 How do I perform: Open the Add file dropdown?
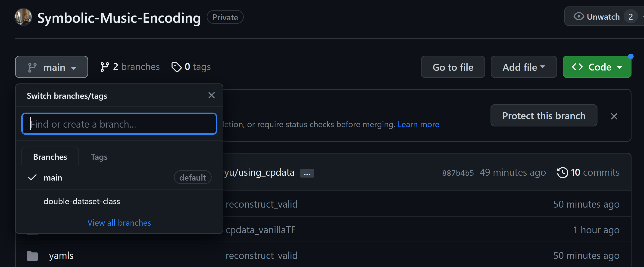coord(523,67)
